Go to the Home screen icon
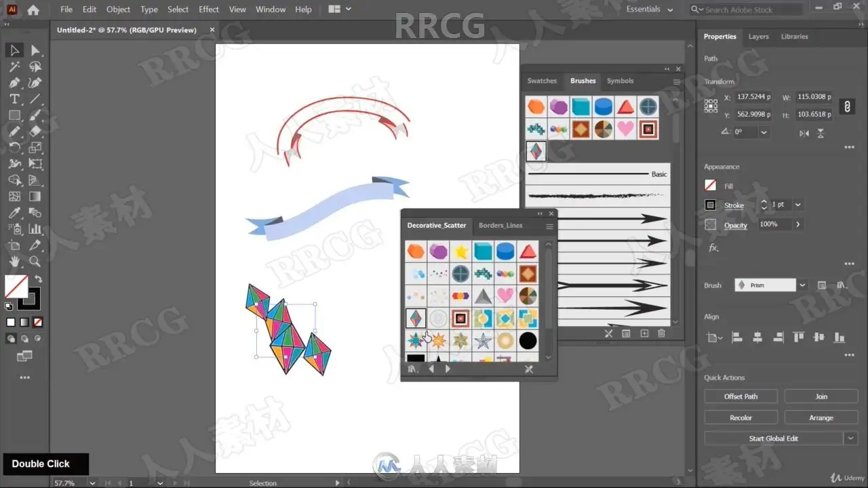The width and height of the screenshot is (868, 488). pos(33,9)
